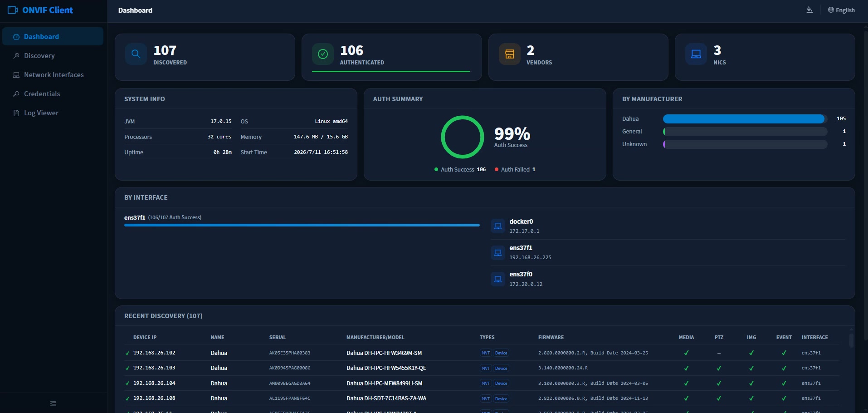Click the IMG checkmark for DH-SDT-7C14BAS-ZA-WA

[x=751, y=398]
